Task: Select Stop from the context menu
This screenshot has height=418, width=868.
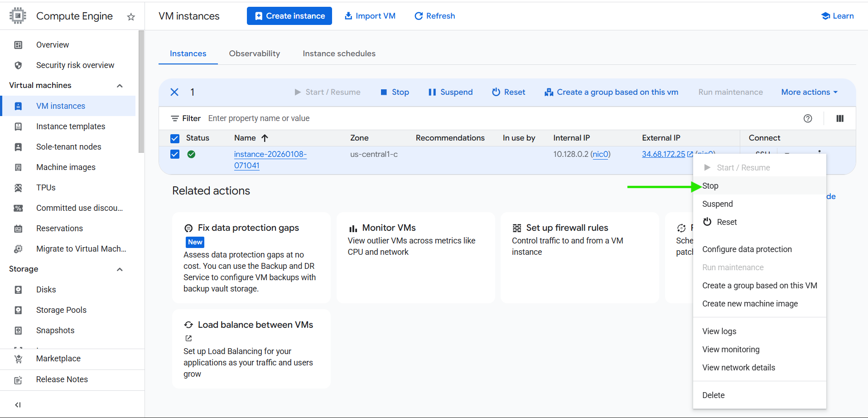Action: point(710,186)
